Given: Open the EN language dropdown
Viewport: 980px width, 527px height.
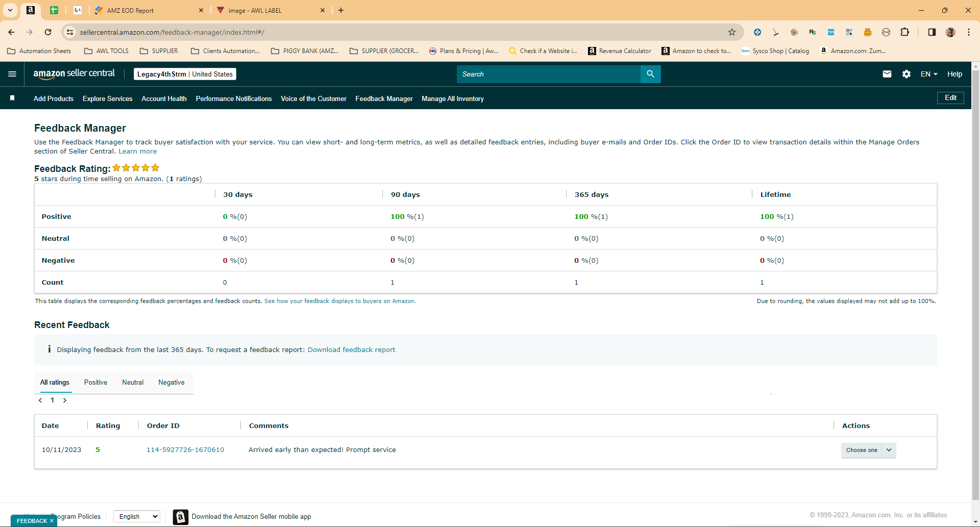Looking at the screenshot, I should click(x=929, y=74).
